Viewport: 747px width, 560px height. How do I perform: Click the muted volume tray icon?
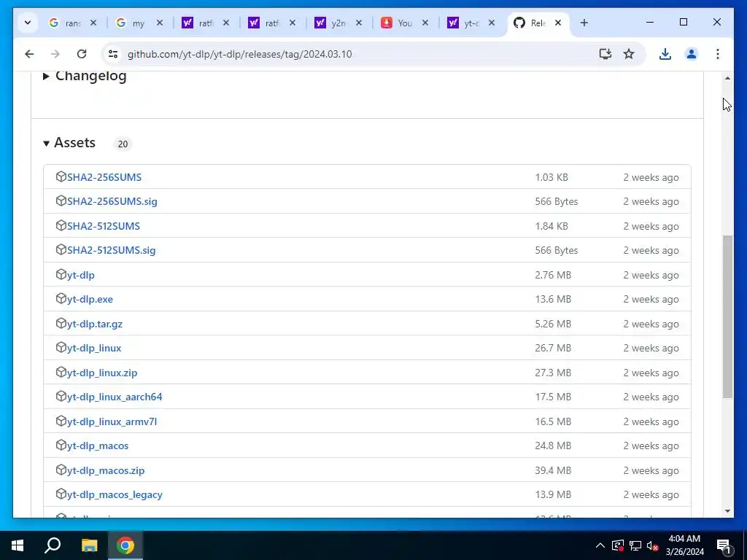click(x=653, y=545)
